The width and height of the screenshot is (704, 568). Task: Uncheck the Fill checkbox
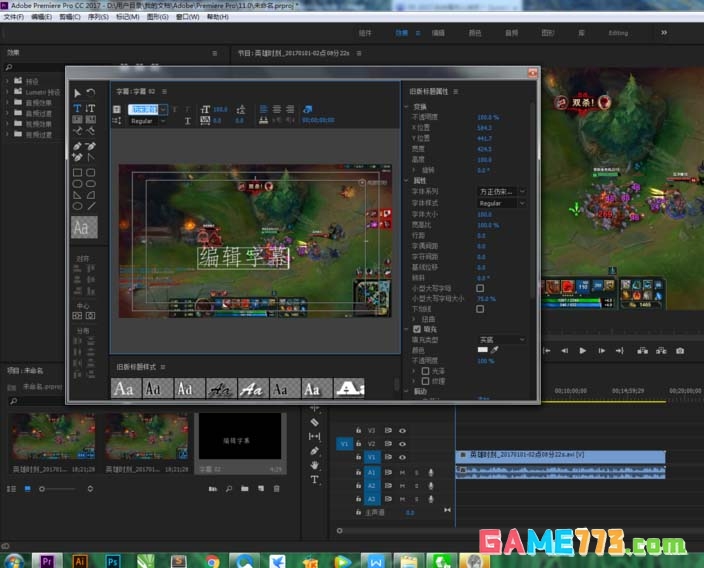(x=417, y=329)
